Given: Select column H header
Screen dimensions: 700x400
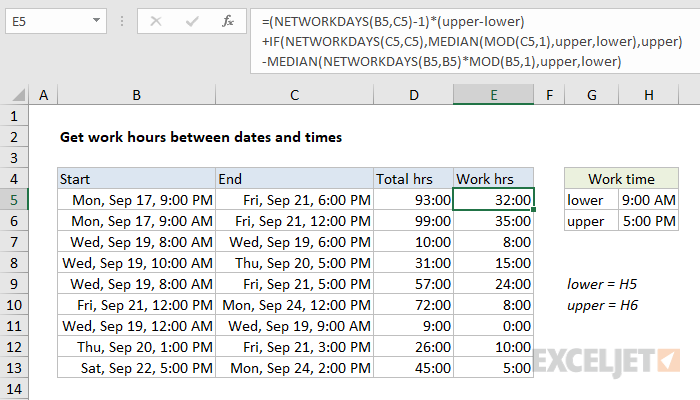Looking at the screenshot, I should (x=648, y=95).
